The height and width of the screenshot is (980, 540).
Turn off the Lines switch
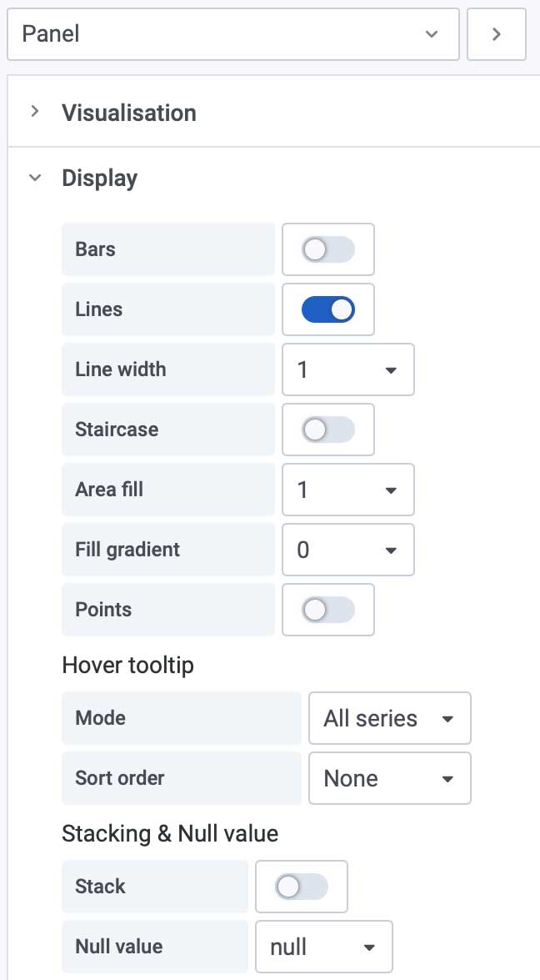pyautogui.click(x=328, y=309)
